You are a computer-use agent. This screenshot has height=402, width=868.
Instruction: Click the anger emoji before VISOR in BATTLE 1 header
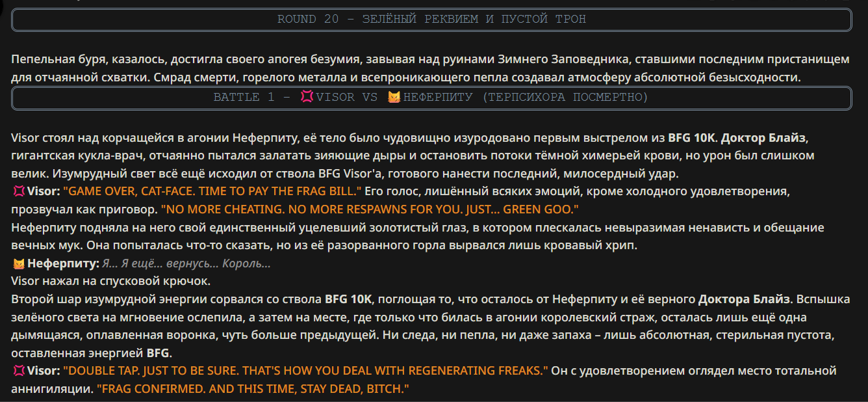point(307,98)
